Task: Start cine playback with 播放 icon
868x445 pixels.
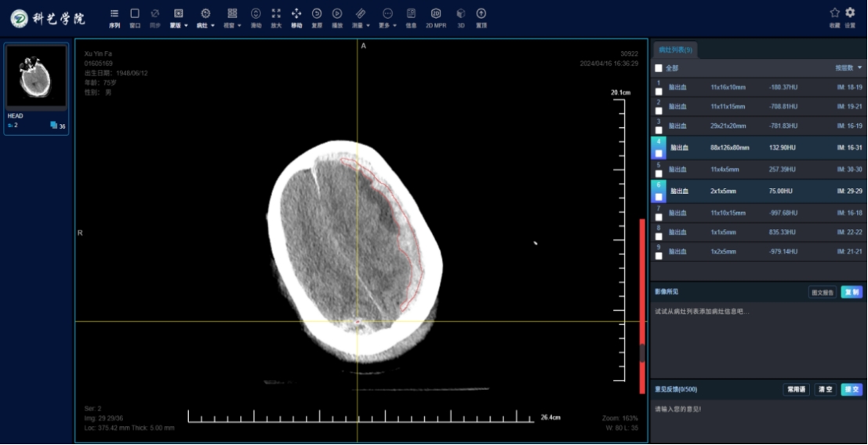Action: click(337, 13)
